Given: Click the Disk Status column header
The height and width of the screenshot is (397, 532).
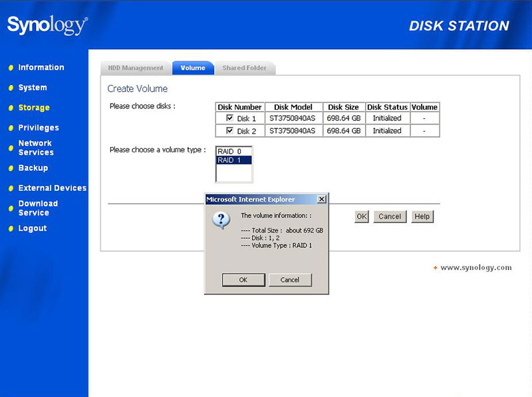Looking at the screenshot, I should click(x=388, y=107).
